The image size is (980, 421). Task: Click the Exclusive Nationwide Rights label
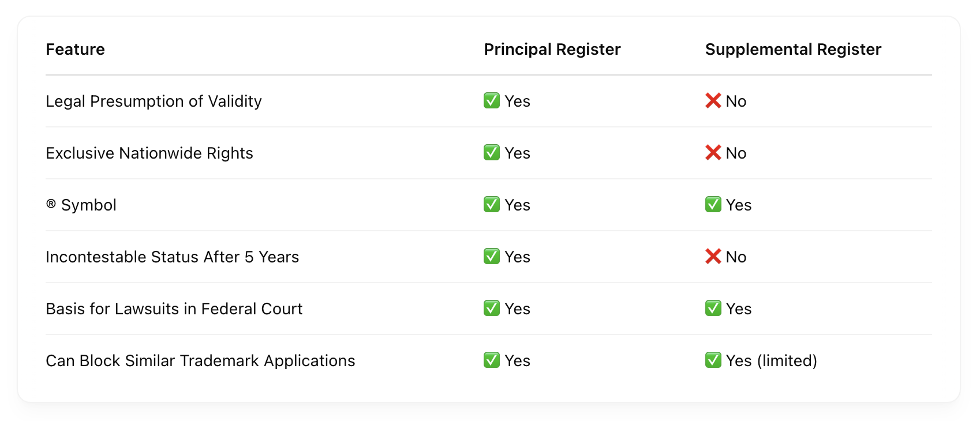point(149,153)
